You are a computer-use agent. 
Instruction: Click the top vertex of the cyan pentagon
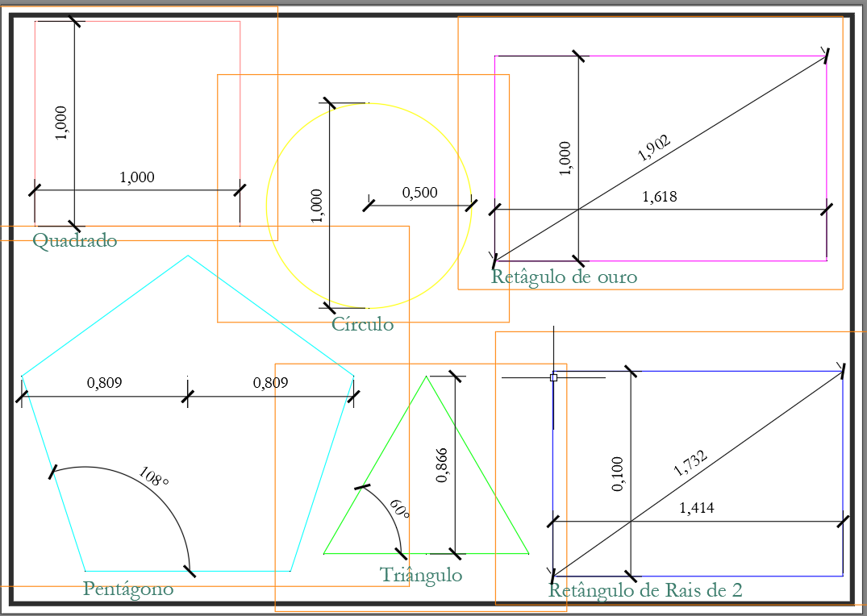(188, 256)
